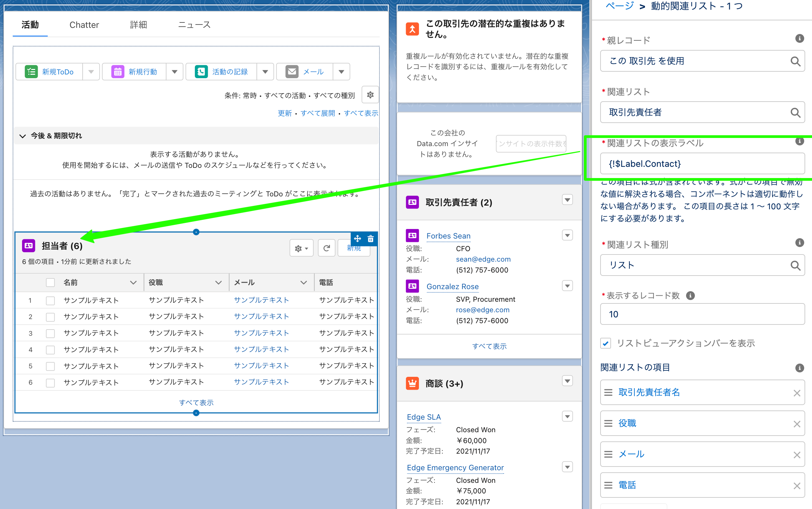Click the move handle icon on 担当者 list
Image resolution: width=812 pixels, height=509 pixels.
357,239
